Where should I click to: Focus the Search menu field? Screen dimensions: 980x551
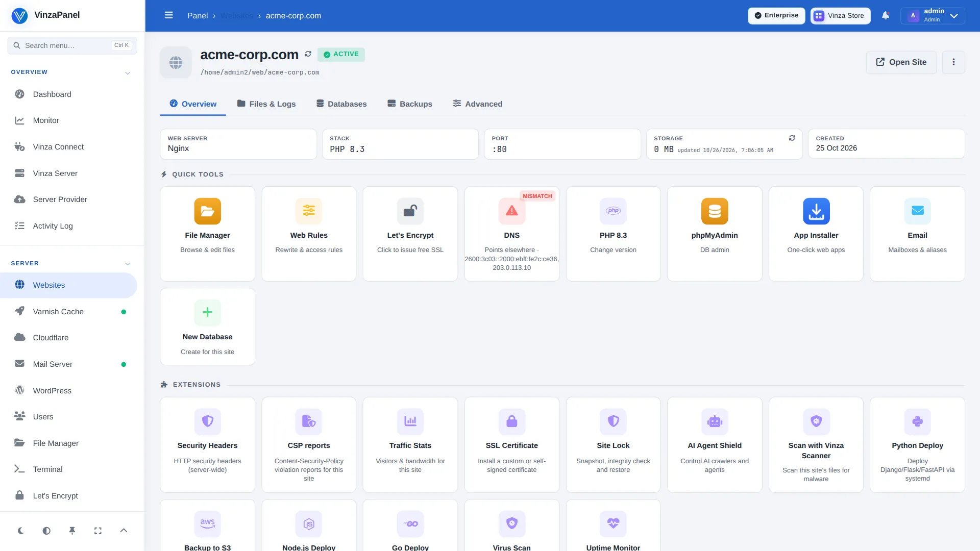pos(72,45)
